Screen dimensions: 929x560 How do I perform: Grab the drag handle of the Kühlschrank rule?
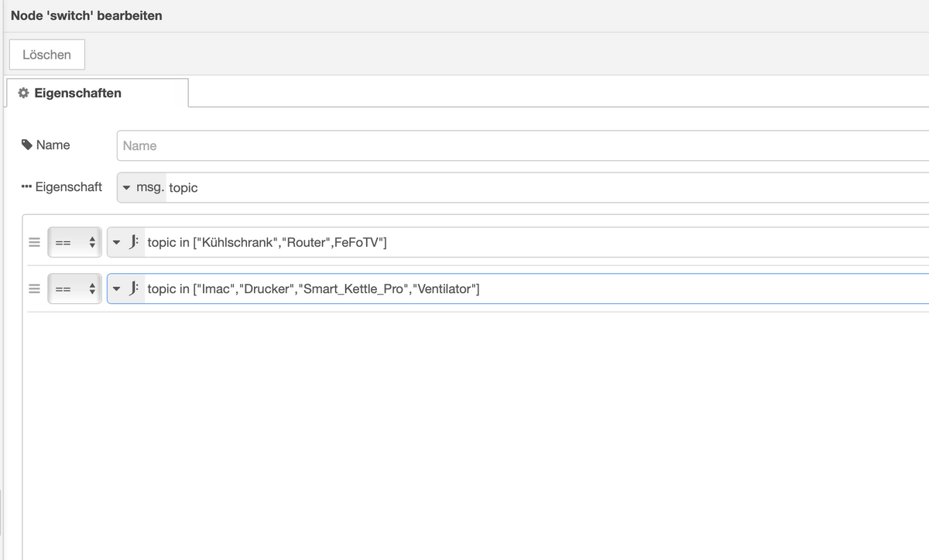click(34, 242)
